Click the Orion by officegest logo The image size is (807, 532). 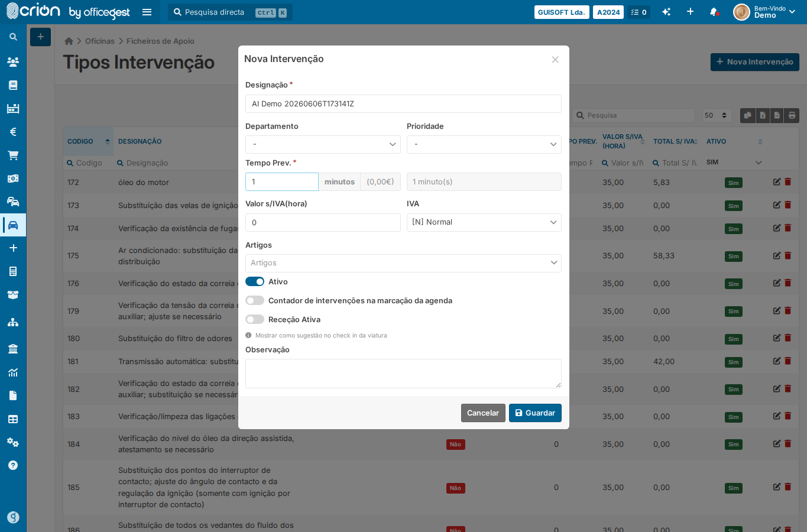pyautogui.click(x=68, y=12)
